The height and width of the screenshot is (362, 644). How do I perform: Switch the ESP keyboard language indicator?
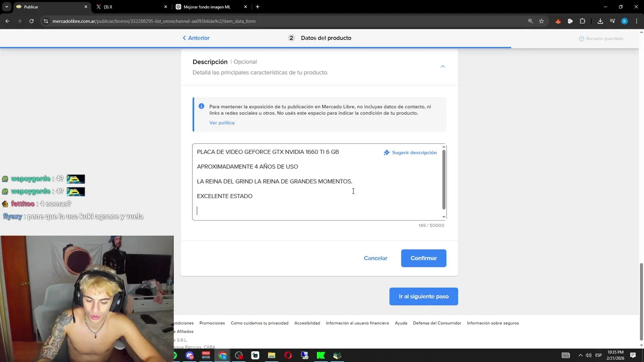598,355
